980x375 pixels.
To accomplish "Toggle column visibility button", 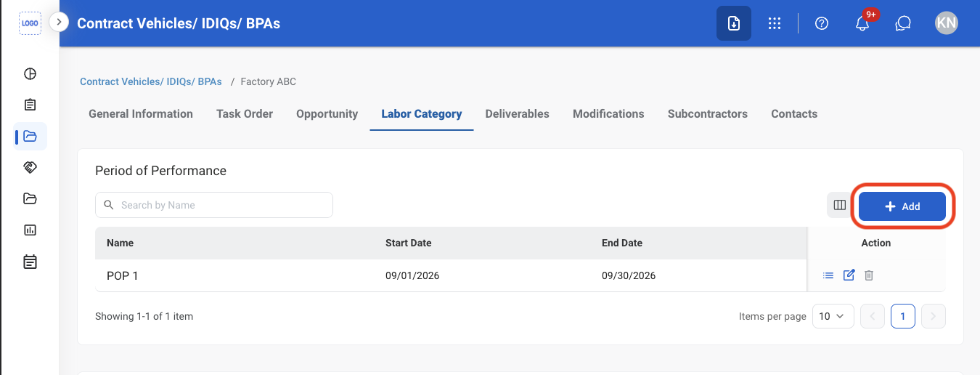I will (840, 205).
